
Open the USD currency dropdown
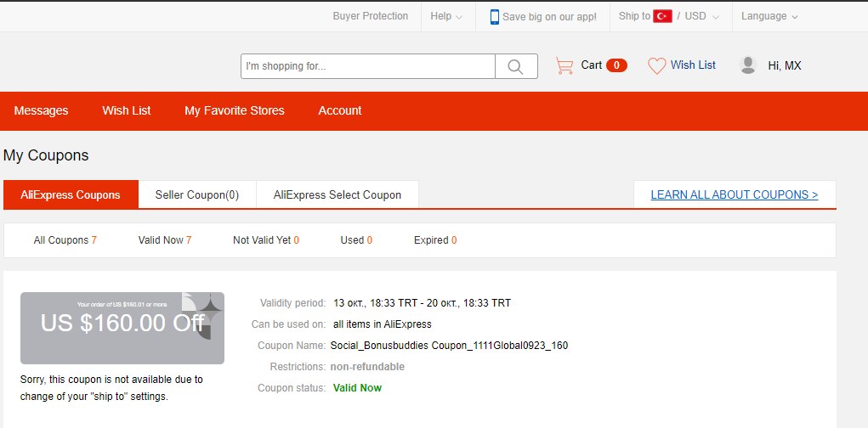click(x=702, y=16)
